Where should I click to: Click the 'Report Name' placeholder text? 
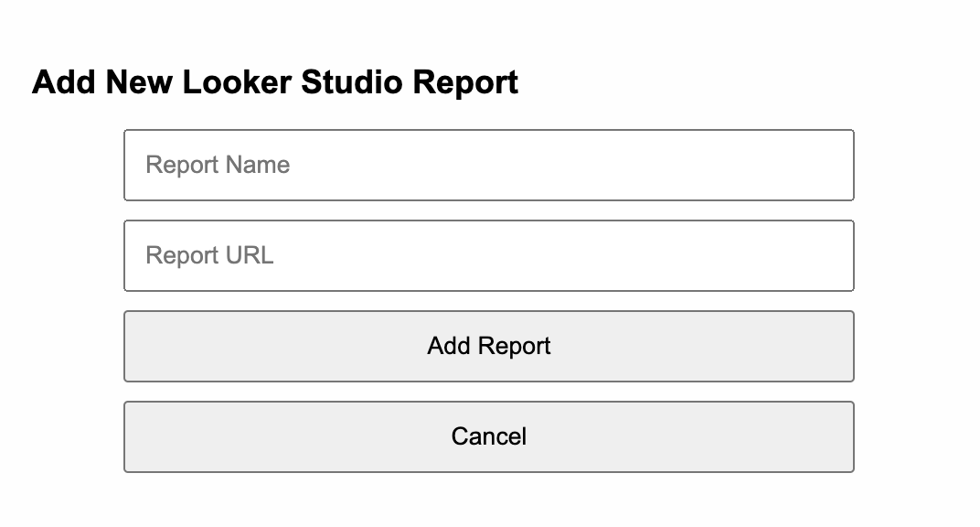[218, 165]
